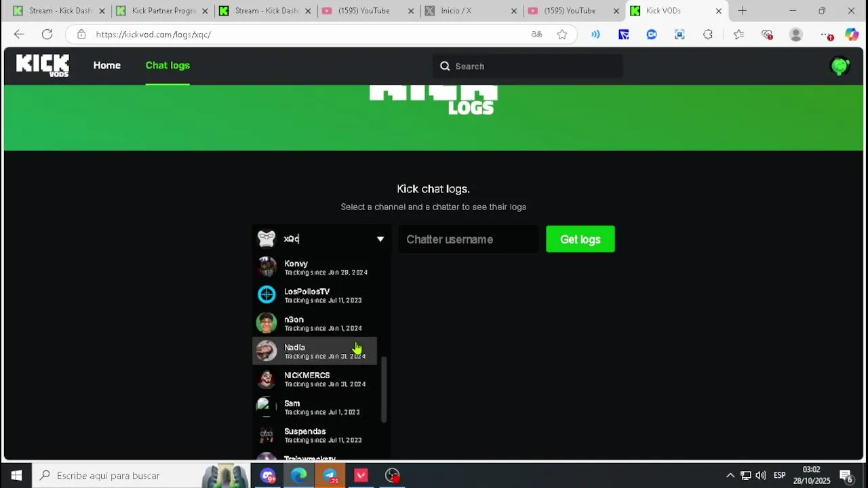Select Nadia from the channel list
The width and height of the screenshot is (868, 488).
click(315, 351)
